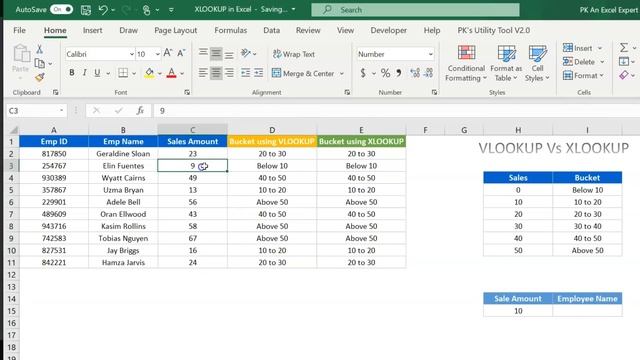Open PK's Utility Tool V2.0 tab
The image size is (640, 360).
click(493, 30)
